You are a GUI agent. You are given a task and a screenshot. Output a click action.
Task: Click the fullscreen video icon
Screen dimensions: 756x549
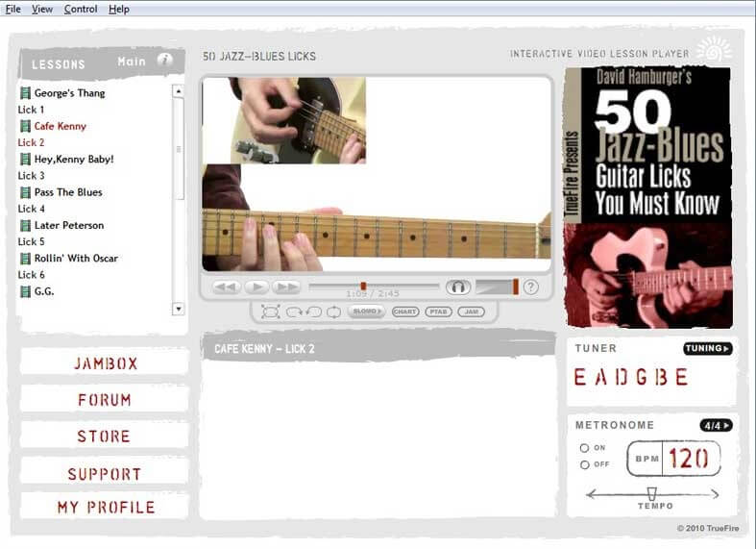pyautogui.click(x=270, y=312)
